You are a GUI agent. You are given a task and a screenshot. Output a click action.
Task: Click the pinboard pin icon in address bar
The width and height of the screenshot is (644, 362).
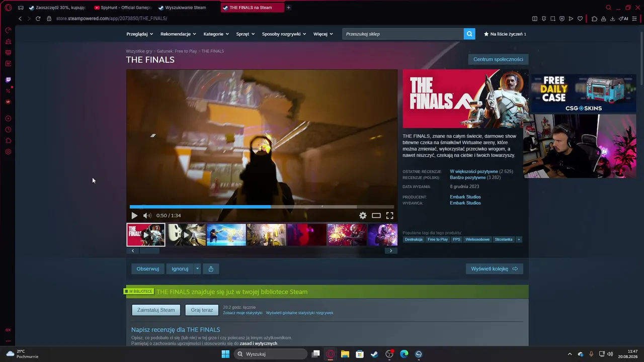[543, 19]
